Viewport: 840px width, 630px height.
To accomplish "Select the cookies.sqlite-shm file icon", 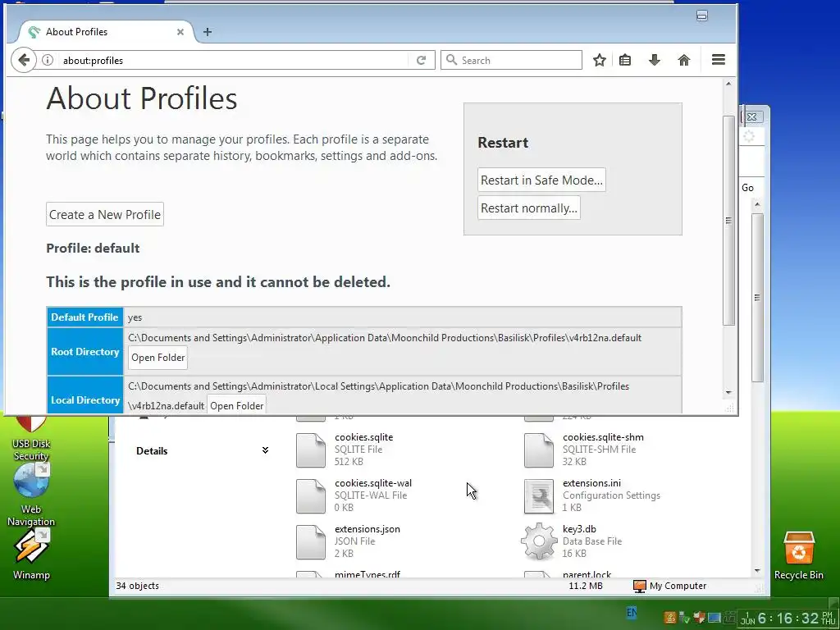I will [538, 450].
